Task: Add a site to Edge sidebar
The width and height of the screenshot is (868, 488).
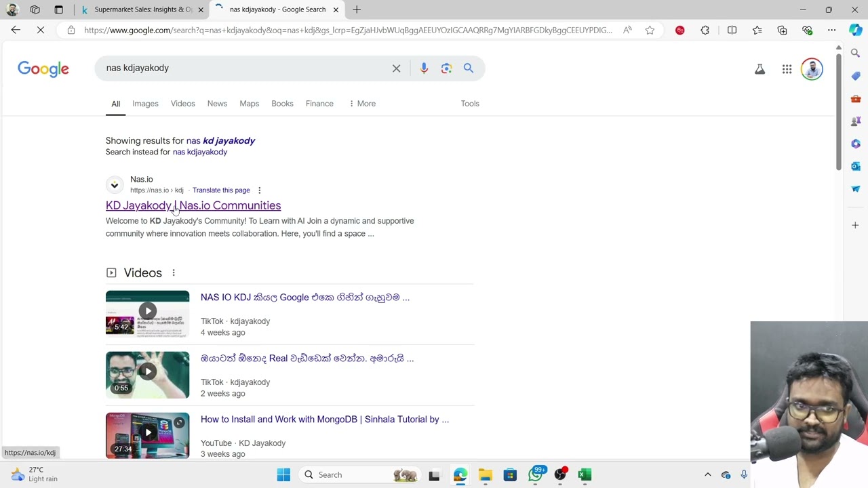Action: (855, 225)
